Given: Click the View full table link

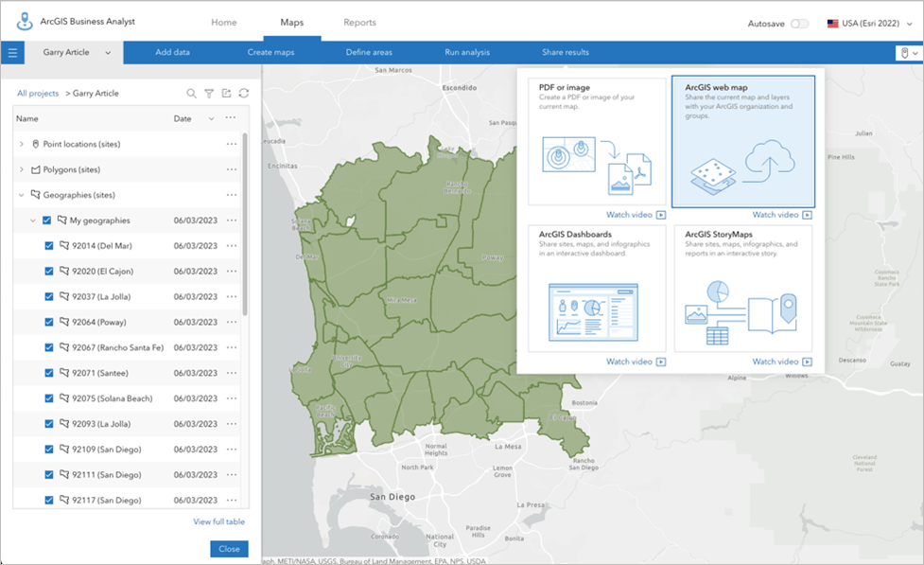Looking at the screenshot, I should 219,521.
